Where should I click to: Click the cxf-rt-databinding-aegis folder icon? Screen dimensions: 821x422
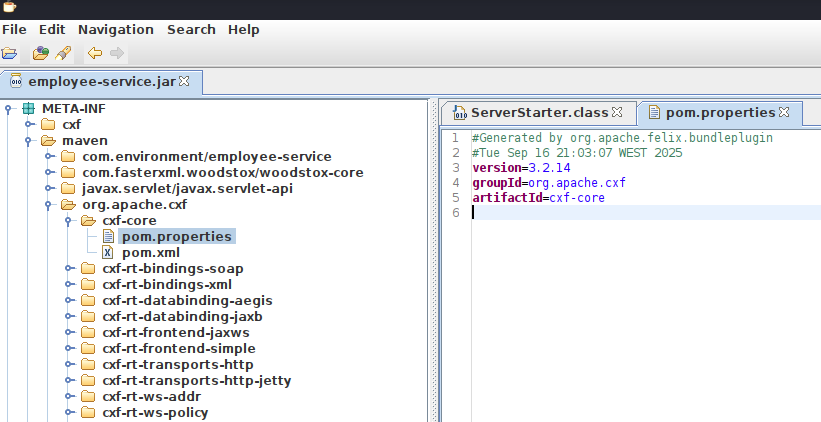(x=88, y=301)
